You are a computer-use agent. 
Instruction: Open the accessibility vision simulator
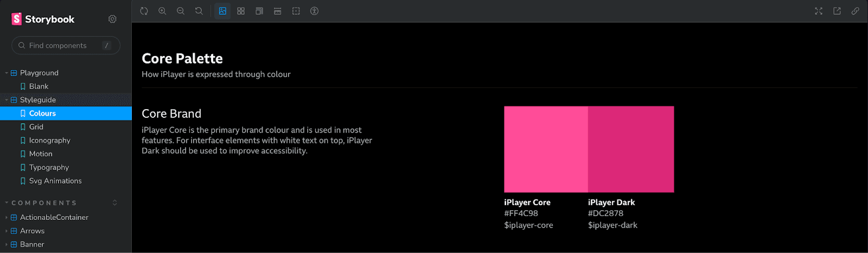[314, 11]
